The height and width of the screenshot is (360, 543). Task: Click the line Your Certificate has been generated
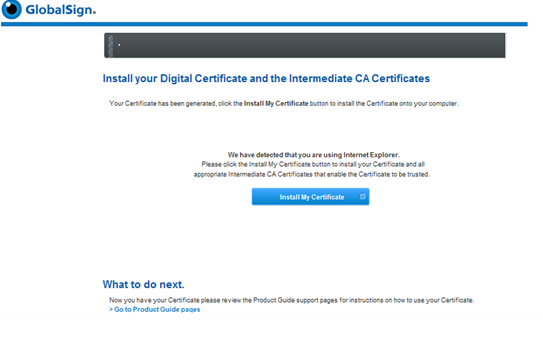[x=284, y=104]
